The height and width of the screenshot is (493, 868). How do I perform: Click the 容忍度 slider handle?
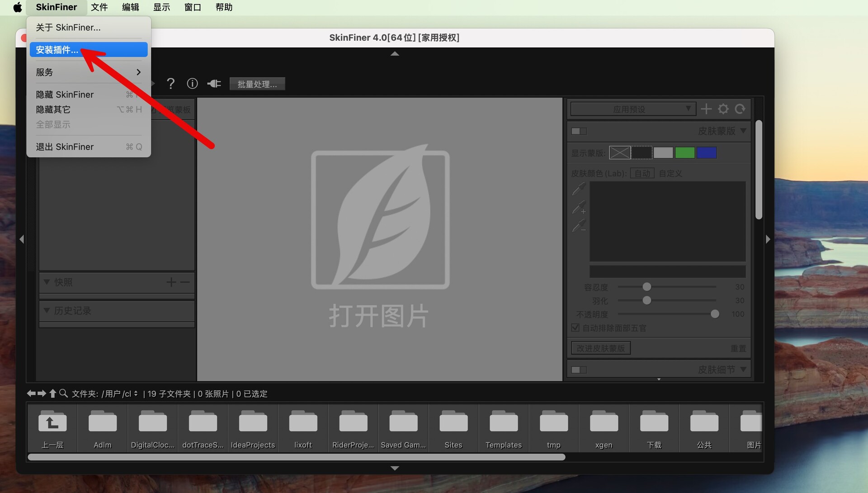point(647,287)
